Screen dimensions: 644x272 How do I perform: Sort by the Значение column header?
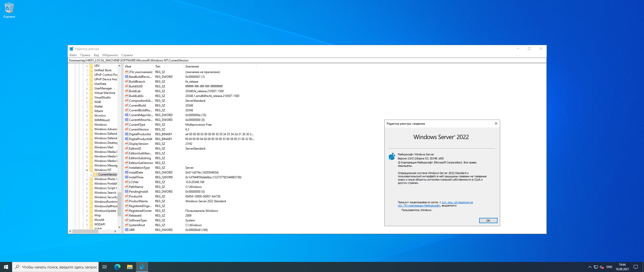220,66
